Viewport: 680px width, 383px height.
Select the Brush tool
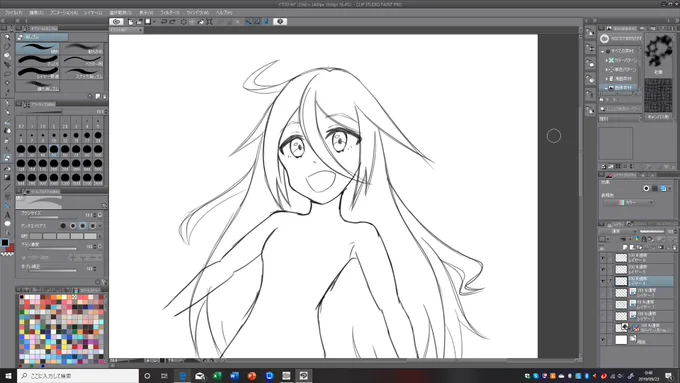7,122
